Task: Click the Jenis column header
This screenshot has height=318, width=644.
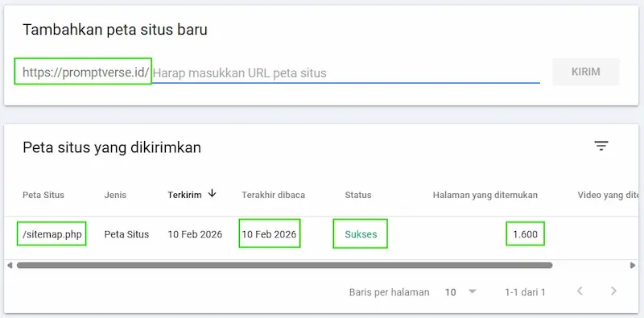Action: pyautogui.click(x=115, y=195)
